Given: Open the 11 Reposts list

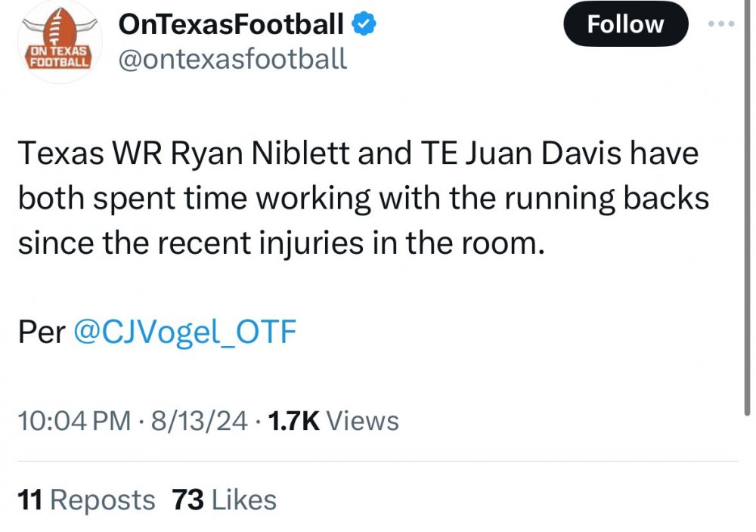Looking at the screenshot, I should tap(86, 500).
